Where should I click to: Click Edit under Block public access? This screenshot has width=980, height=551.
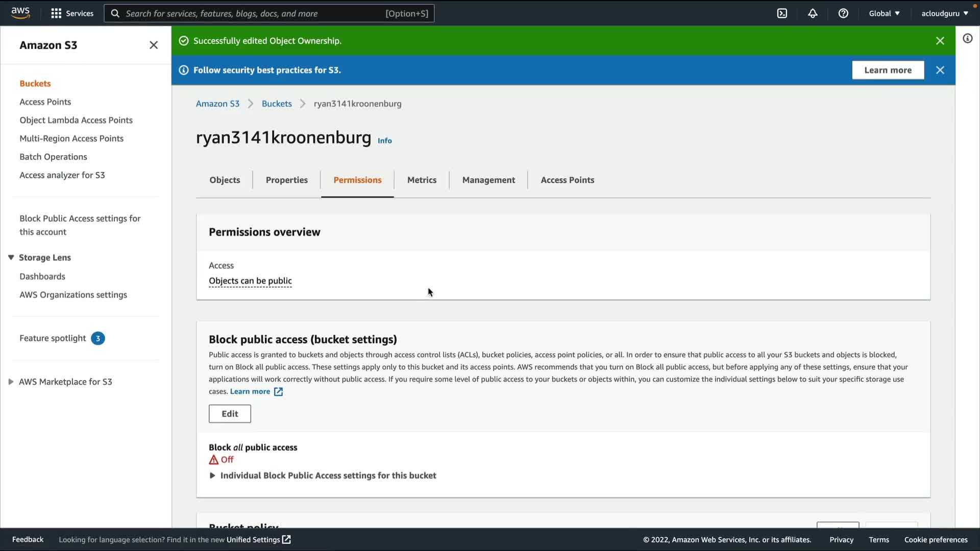tap(230, 414)
